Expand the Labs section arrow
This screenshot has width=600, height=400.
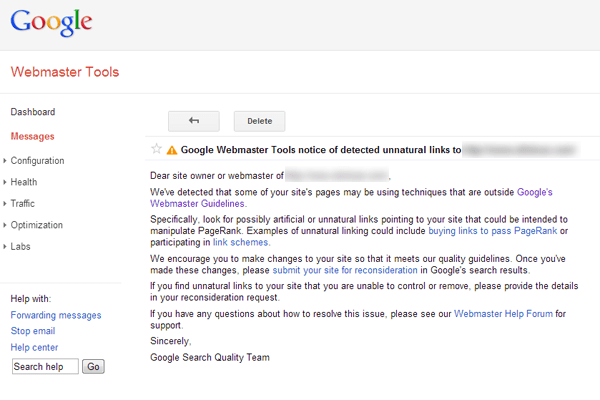[x=5, y=247]
